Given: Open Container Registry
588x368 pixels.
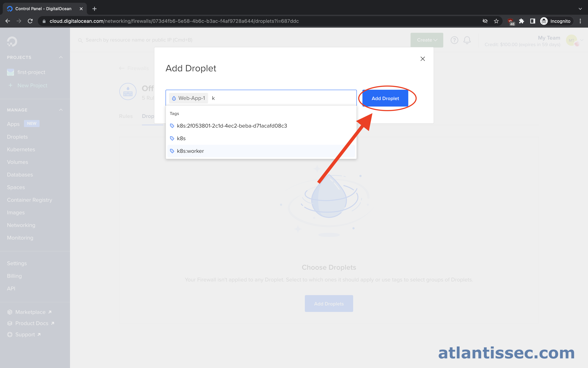Looking at the screenshot, I should click(29, 200).
